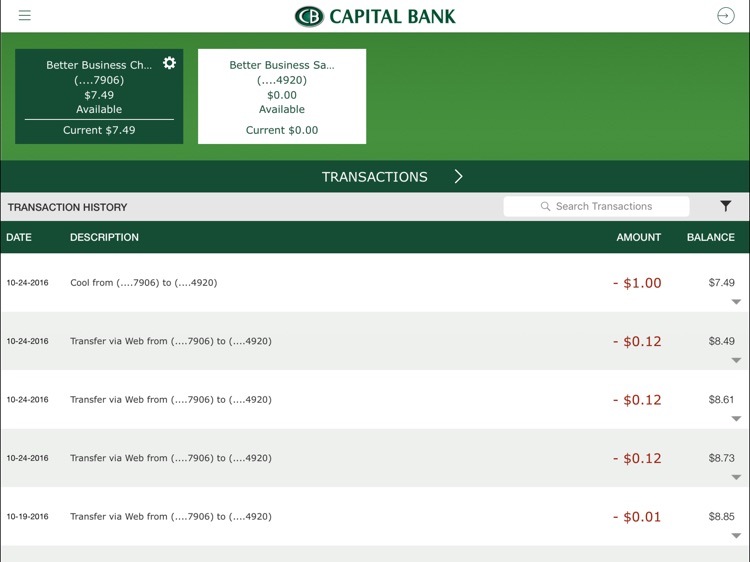Viewport: 750px width, 562px height.
Task: Open the transaction filter funnel icon
Action: [725, 206]
